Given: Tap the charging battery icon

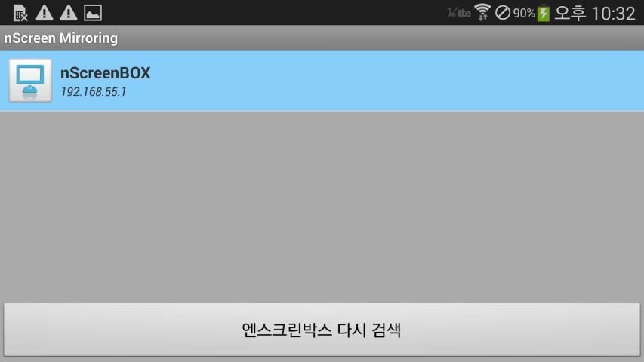Looking at the screenshot, I should pyautogui.click(x=544, y=13).
